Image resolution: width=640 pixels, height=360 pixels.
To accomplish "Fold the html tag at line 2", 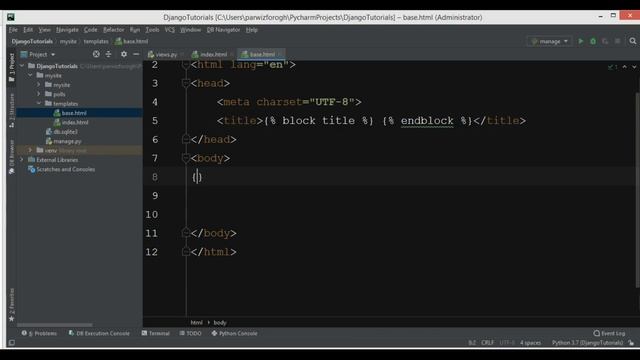I will coord(185,64).
